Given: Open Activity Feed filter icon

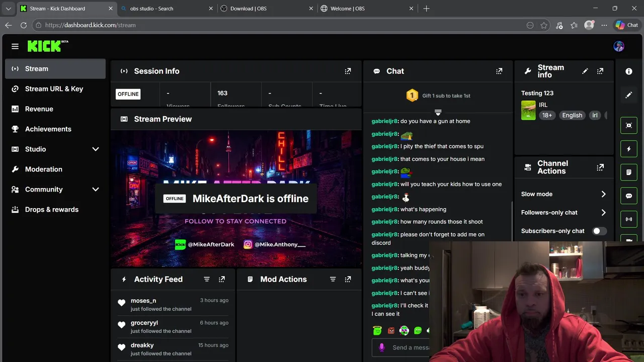Looking at the screenshot, I should point(207,279).
